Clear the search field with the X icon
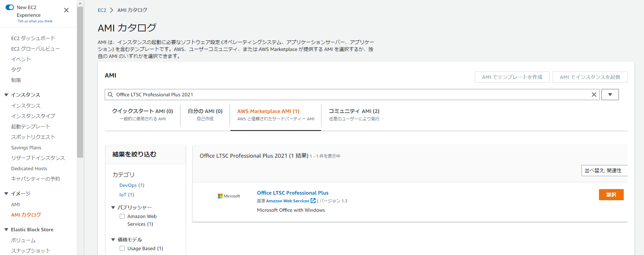Image resolution: width=644 pixels, height=255 pixels. point(594,95)
